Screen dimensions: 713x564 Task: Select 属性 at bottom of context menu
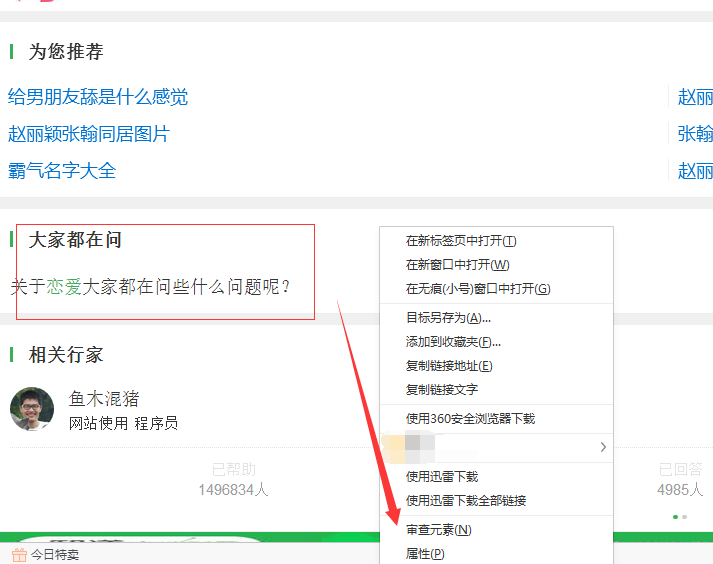click(425, 554)
